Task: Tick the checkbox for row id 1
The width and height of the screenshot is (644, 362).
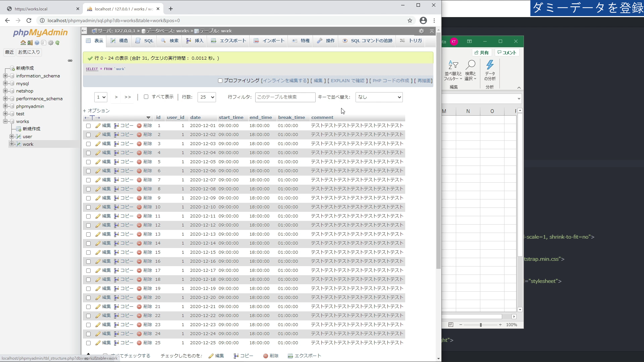Action: pyautogui.click(x=89, y=126)
